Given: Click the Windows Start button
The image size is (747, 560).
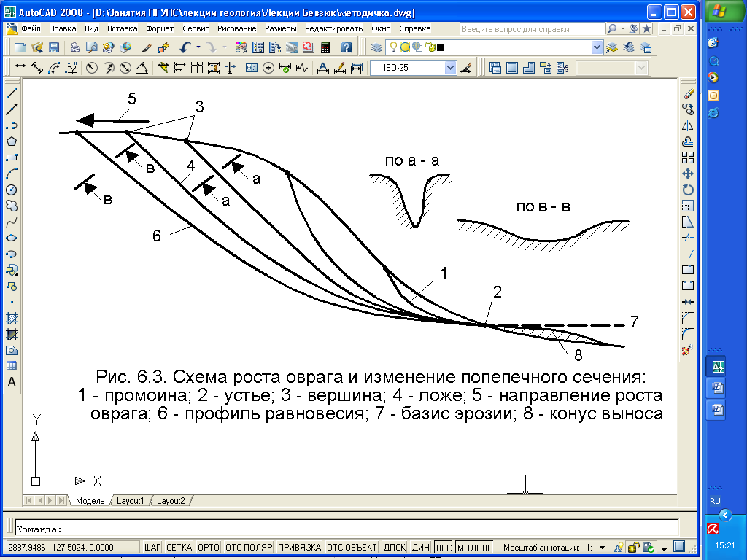Looking at the screenshot, I should [724, 12].
